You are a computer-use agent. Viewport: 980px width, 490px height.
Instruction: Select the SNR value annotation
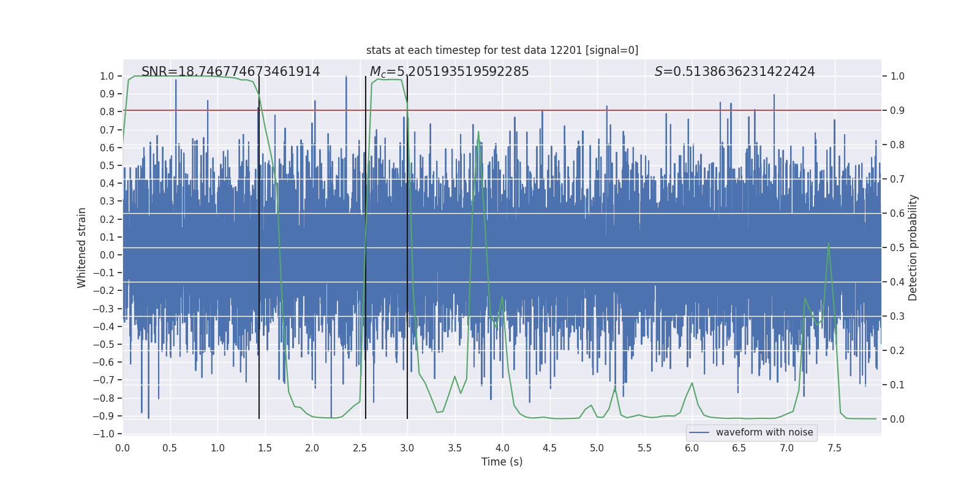(x=230, y=72)
